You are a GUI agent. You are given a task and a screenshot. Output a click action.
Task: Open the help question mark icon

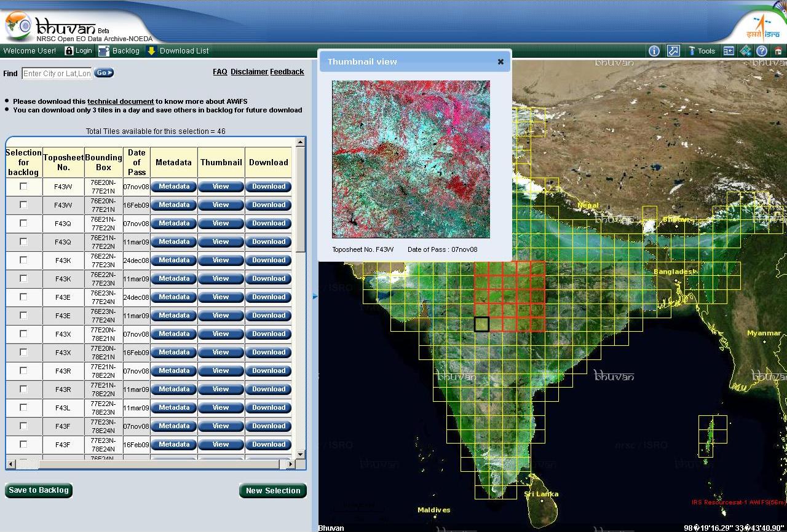pos(762,51)
